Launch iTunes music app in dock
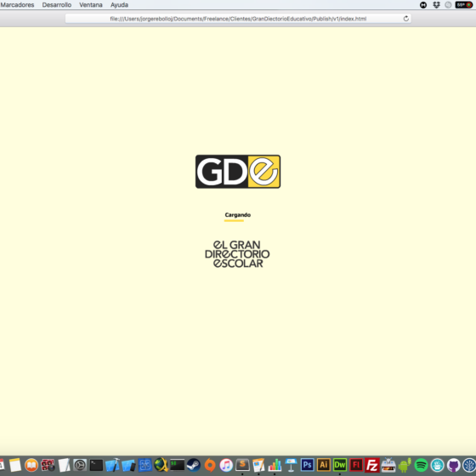 point(226,465)
